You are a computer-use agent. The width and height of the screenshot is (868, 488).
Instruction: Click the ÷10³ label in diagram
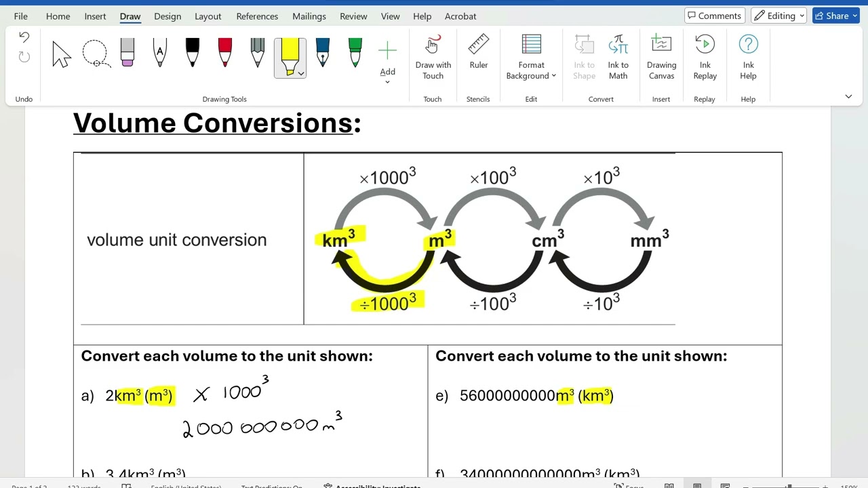pos(601,302)
